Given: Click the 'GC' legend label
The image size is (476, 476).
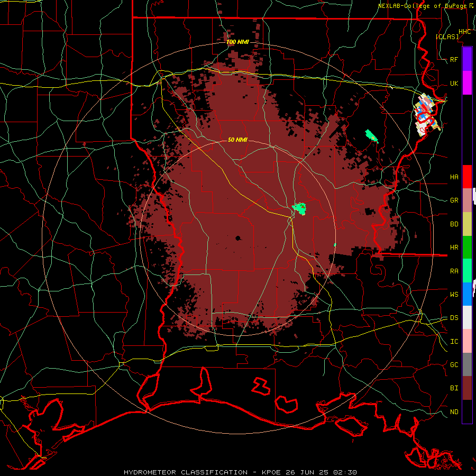Looking at the screenshot, I should (454, 364).
